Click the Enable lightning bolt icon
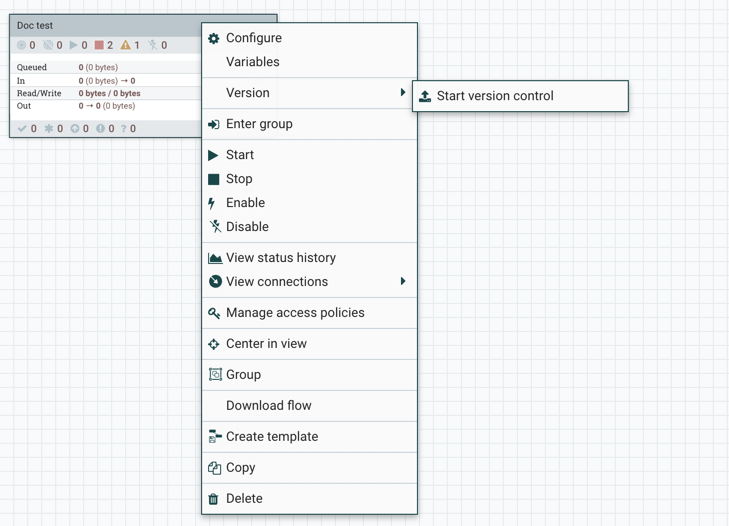The image size is (729, 526). pyautogui.click(x=212, y=203)
